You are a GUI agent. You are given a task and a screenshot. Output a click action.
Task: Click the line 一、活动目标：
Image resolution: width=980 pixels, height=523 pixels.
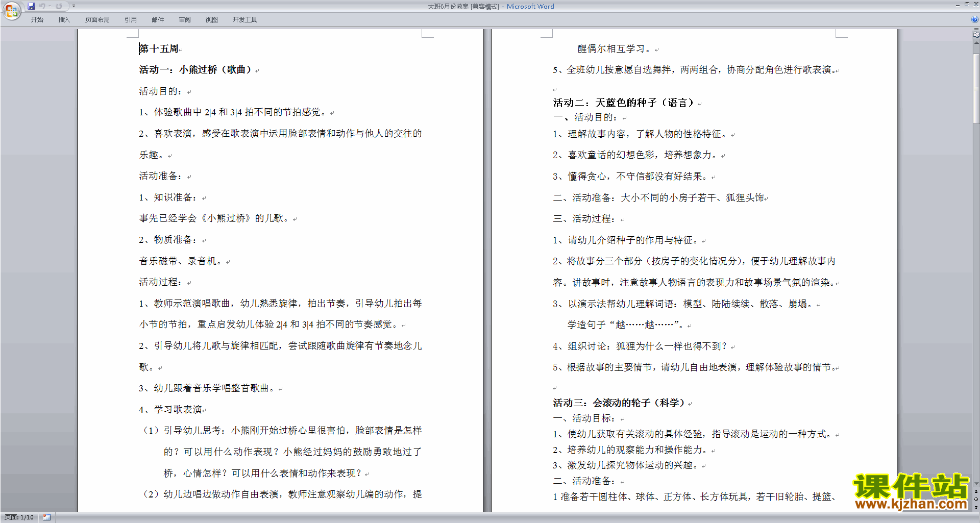click(585, 418)
